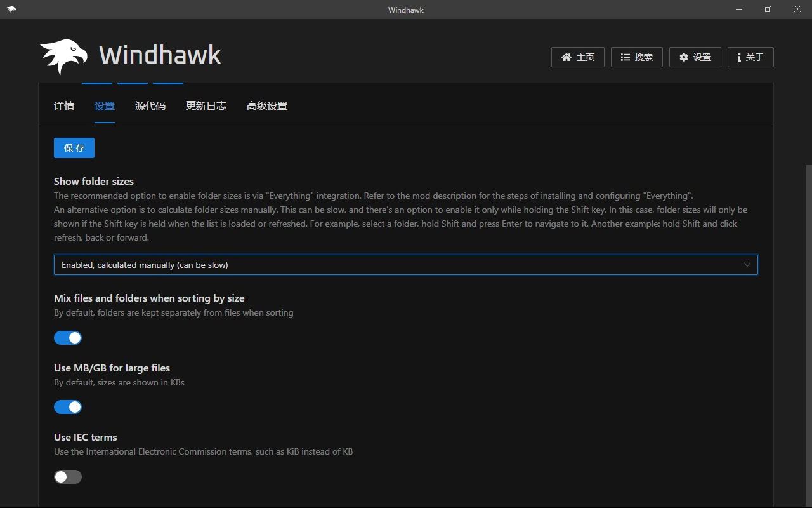Click the small Windhawk icon in title bar

[x=11, y=10]
